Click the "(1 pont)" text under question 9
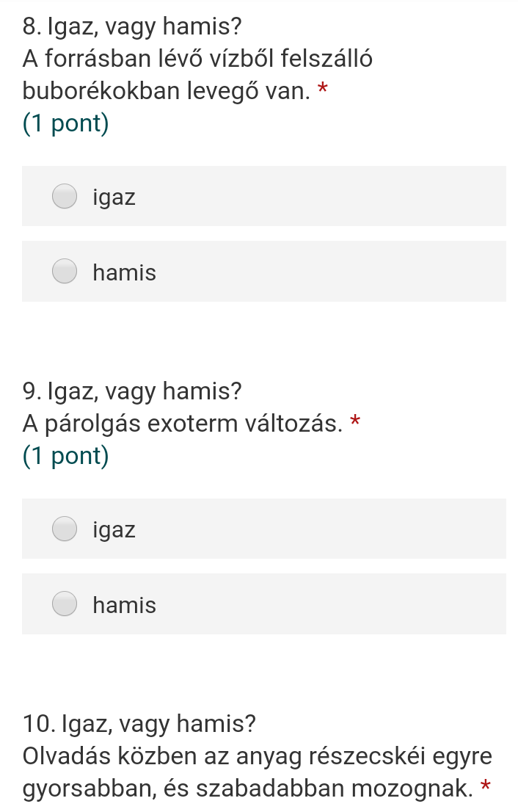The width and height of the screenshot is (518, 812). point(66,456)
